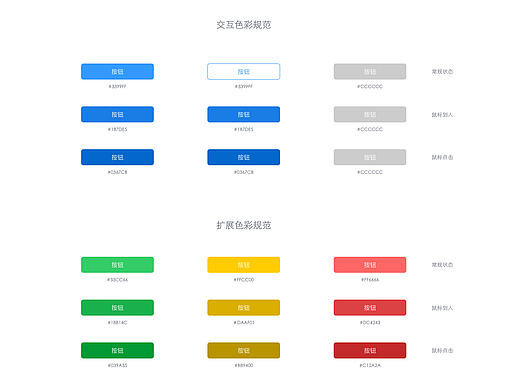Click the hex code under the medium-green button
Viewport: 520px width, 390px height.
(117, 323)
